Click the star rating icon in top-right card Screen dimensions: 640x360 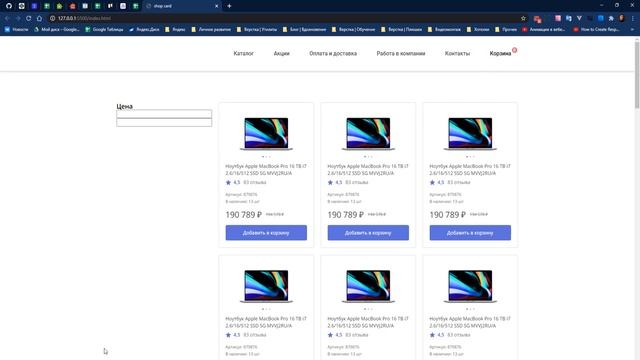point(432,182)
